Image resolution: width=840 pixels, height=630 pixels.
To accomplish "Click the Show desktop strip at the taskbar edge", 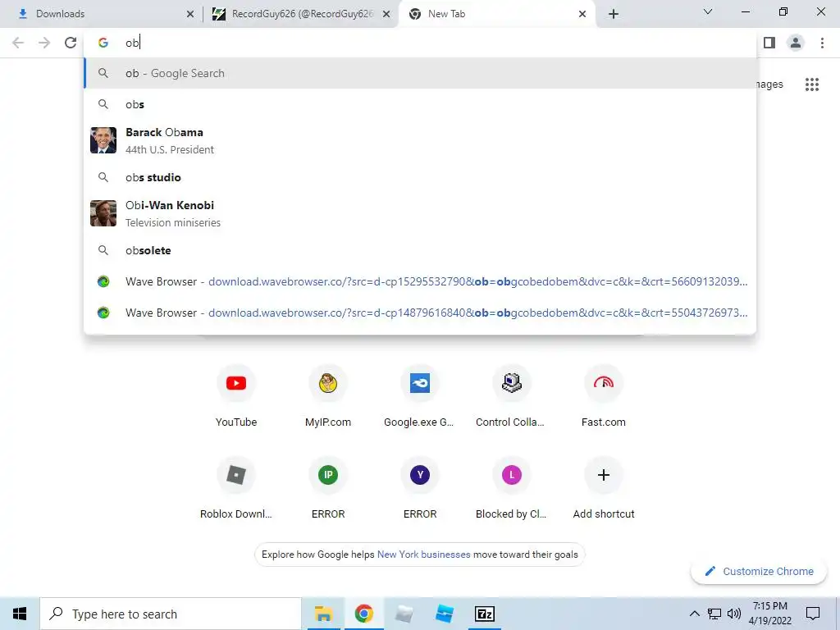I will pyautogui.click(x=837, y=614).
